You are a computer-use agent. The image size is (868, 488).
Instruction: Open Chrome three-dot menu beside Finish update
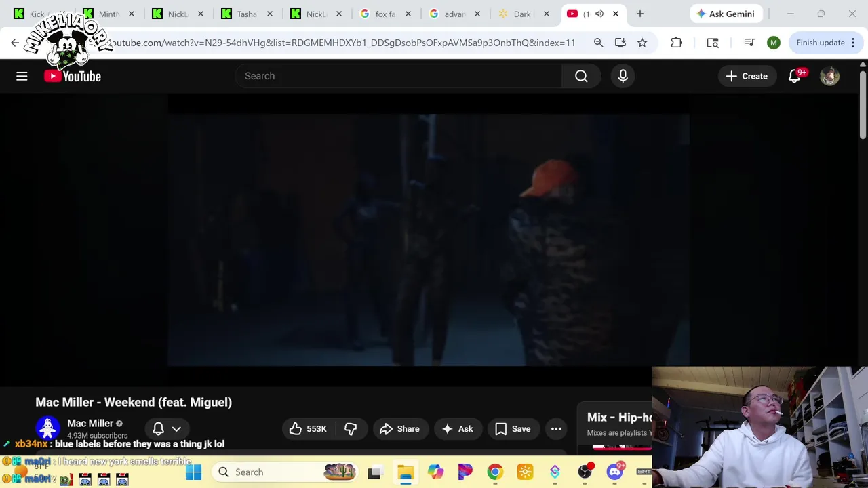click(853, 43)
